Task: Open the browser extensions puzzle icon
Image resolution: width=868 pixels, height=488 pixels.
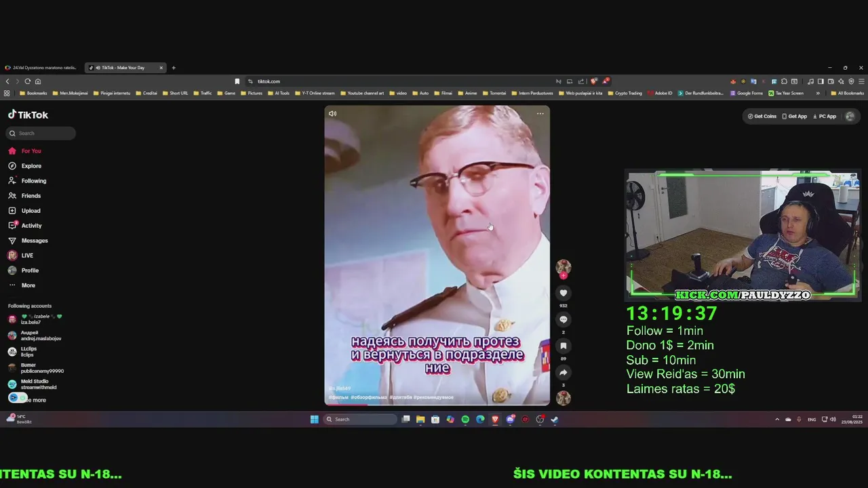Action: coord(785,81)
